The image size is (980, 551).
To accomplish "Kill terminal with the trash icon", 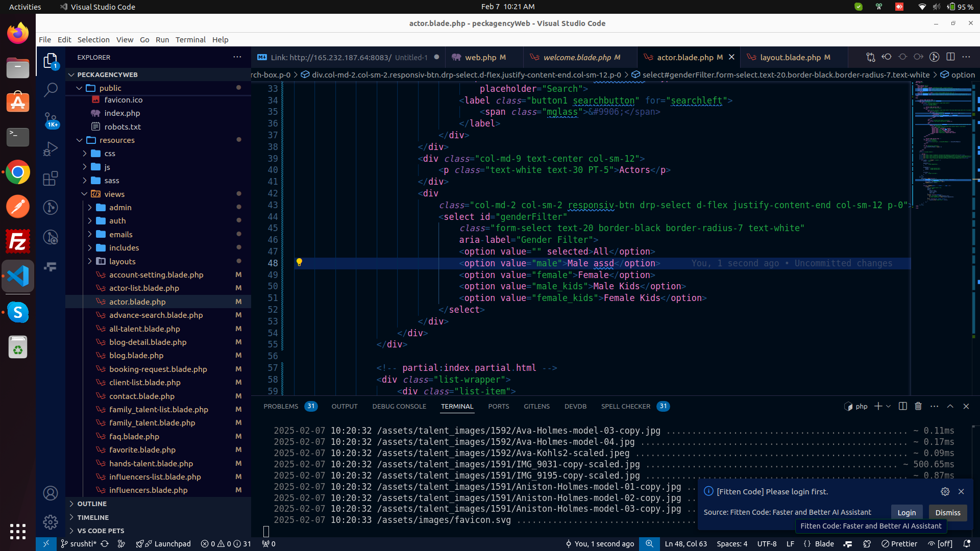I will pos(918,406).
